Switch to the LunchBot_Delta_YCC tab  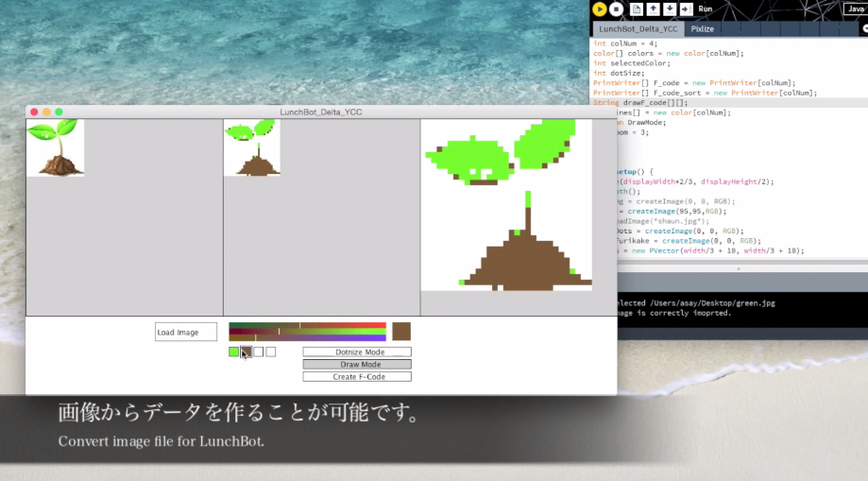pyautogui.click(x=638, y=29)
